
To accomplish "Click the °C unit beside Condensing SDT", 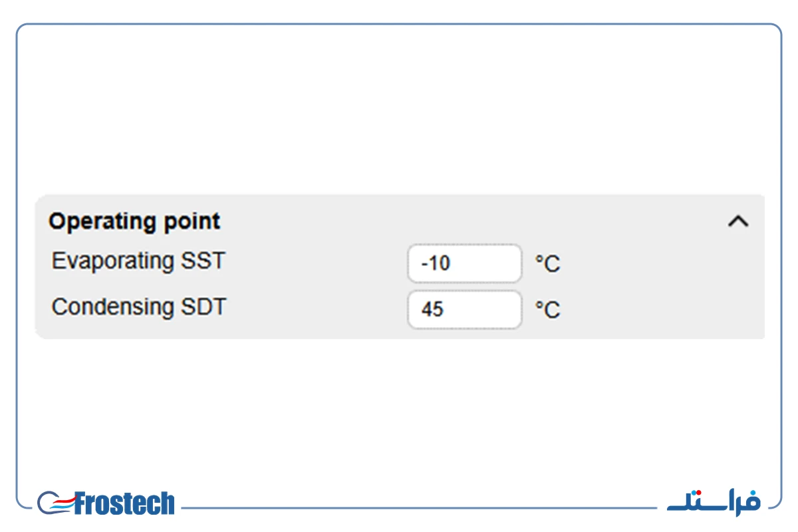I will (548, 310).
